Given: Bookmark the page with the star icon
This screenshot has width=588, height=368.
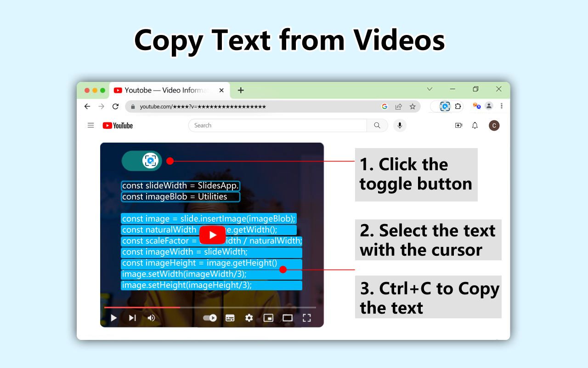Looking at the screenshot, I should click(x=413, y=106).
